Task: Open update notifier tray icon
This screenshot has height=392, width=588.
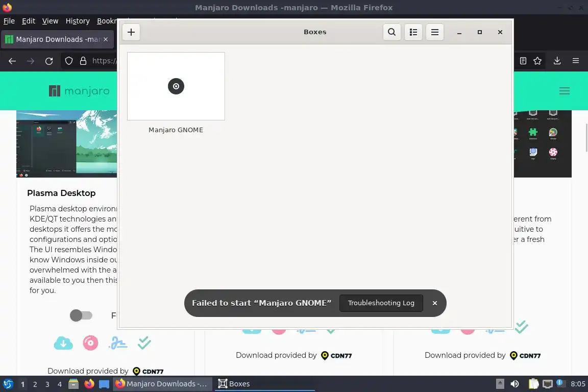Action: point(560,383)
